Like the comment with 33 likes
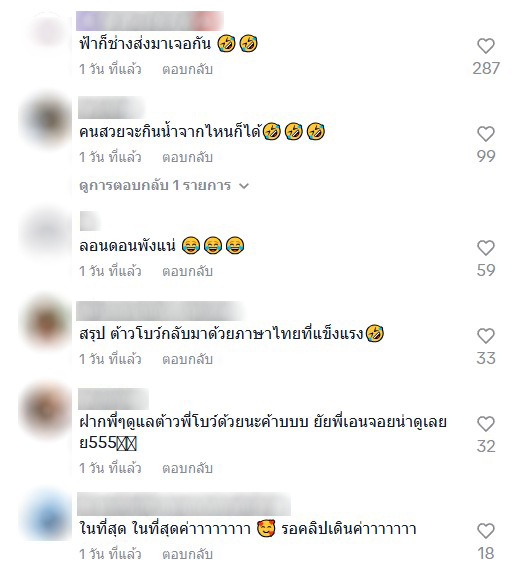Image resolution: width=526 pixels, height=576 pixels. [x=486, y=336]
